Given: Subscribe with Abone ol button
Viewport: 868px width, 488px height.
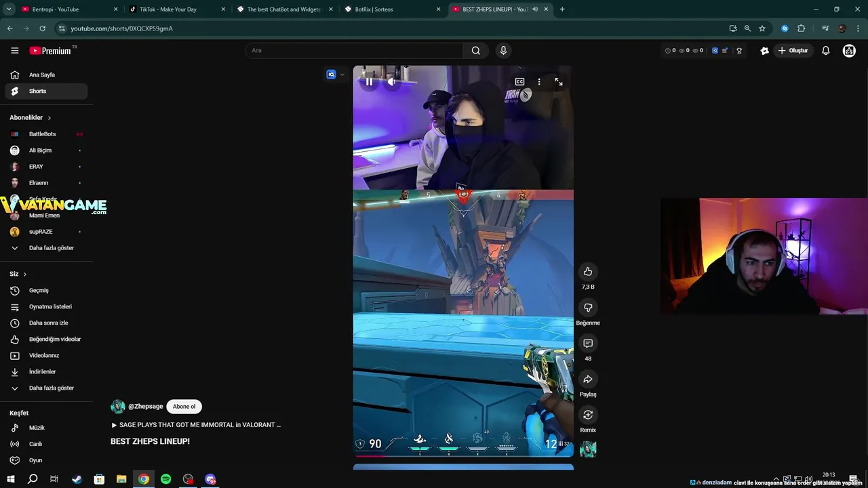Looking at the screenshot, I should (184, 407).
